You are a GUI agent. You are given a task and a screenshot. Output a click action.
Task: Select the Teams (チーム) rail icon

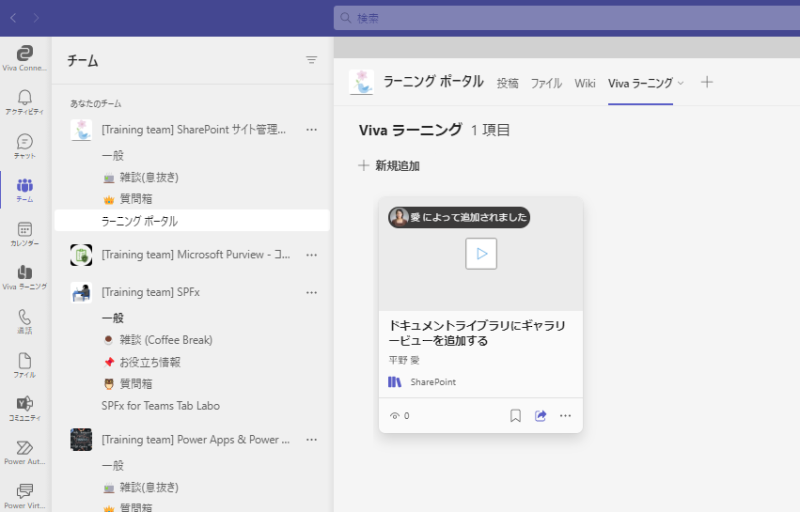[24, 190]
